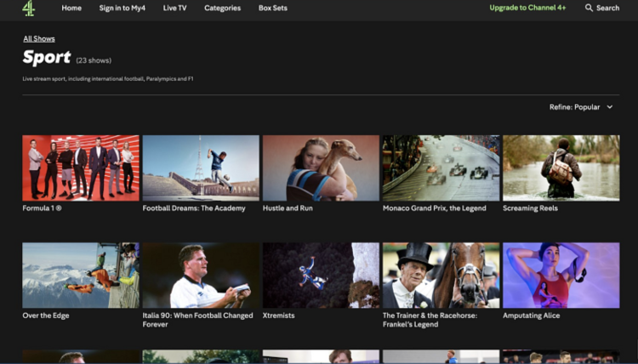Go to Sign in to My4
This screenshot has height=364, width=638.
(122, 8)
